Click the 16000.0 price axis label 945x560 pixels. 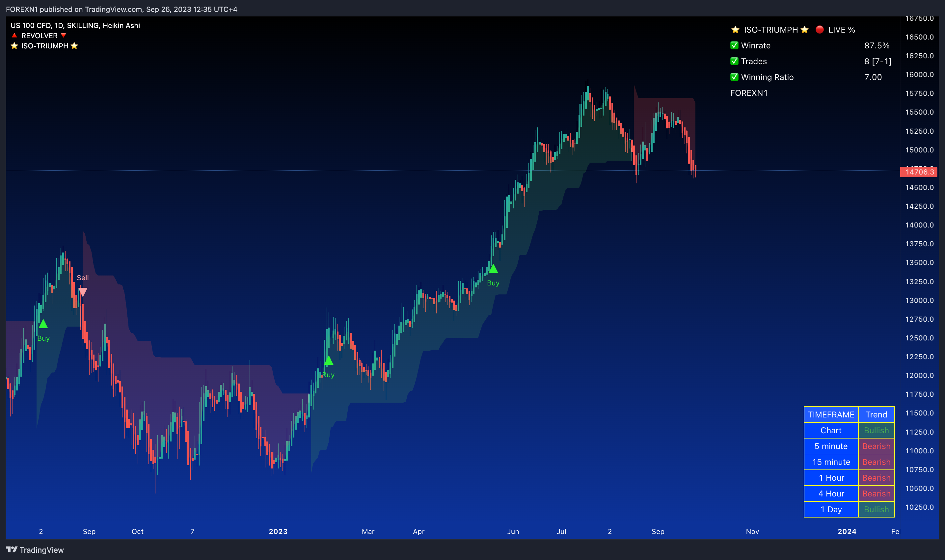[x=919, y=74]
